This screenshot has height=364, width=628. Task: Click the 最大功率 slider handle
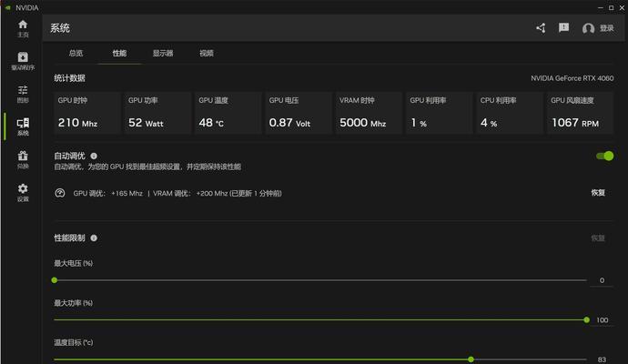pos(586,320)
